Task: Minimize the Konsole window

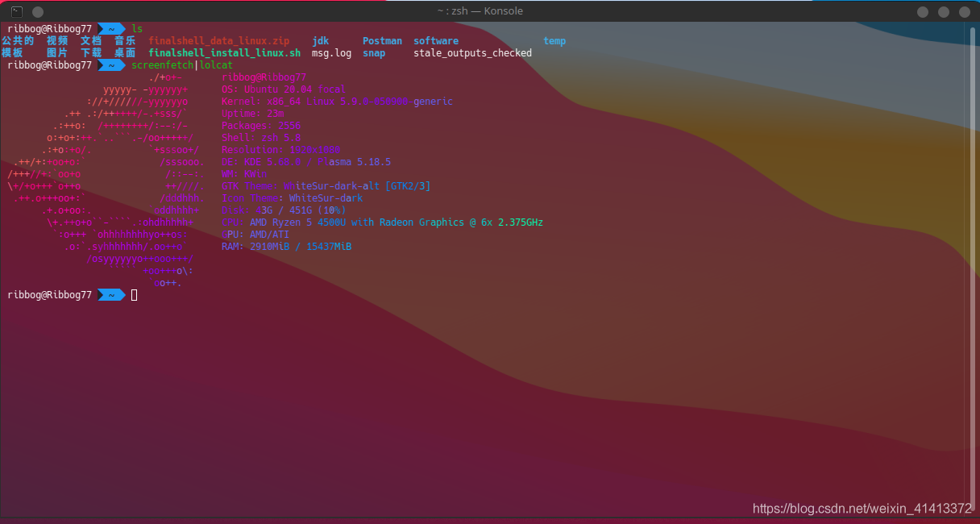Action: (924, 11)
